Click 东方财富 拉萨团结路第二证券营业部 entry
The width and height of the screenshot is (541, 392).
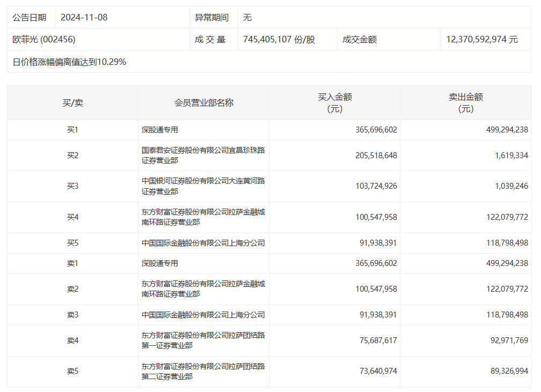203,372
